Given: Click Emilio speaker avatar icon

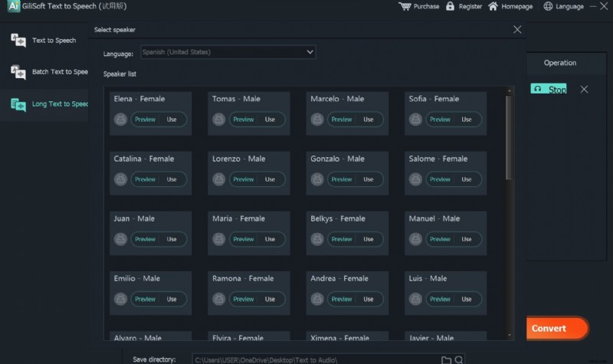Looking at the screenshot, I should click(x=120, y=299).
